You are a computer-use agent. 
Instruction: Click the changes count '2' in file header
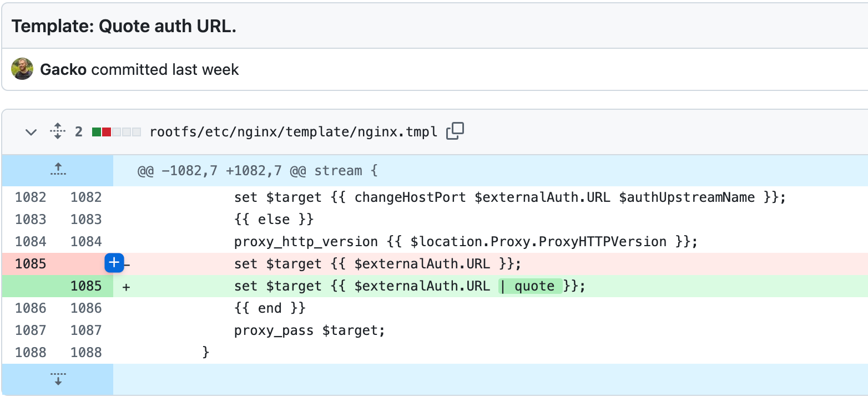(79, 132)
